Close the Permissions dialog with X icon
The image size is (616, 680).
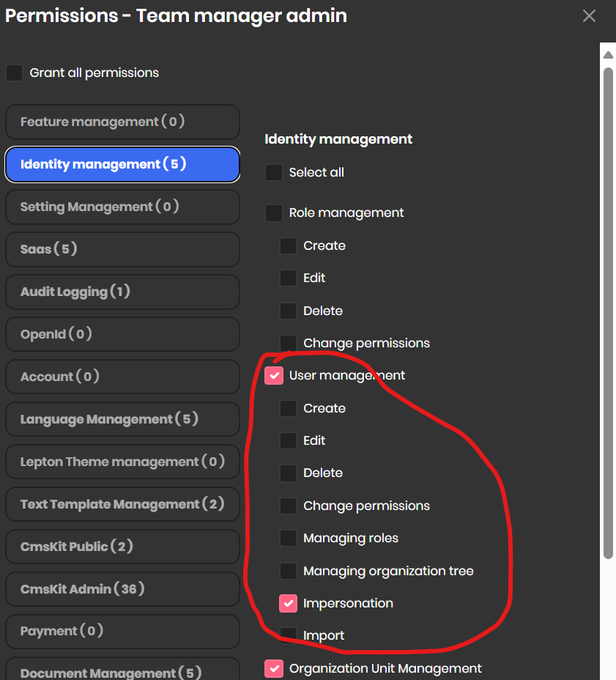(x=589, y=16)
